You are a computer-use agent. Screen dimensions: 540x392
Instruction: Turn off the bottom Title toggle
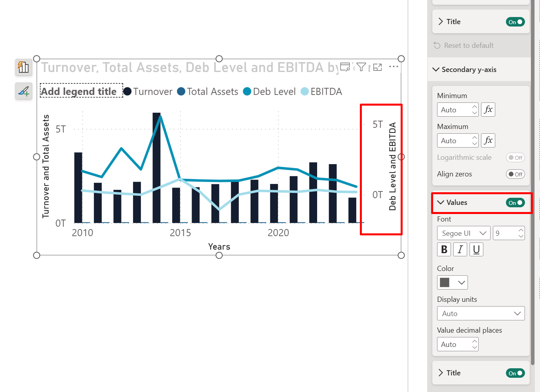515,373
